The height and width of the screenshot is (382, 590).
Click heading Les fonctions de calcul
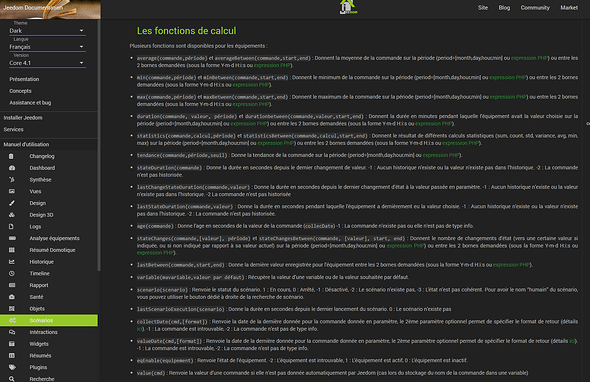point(187,31)
